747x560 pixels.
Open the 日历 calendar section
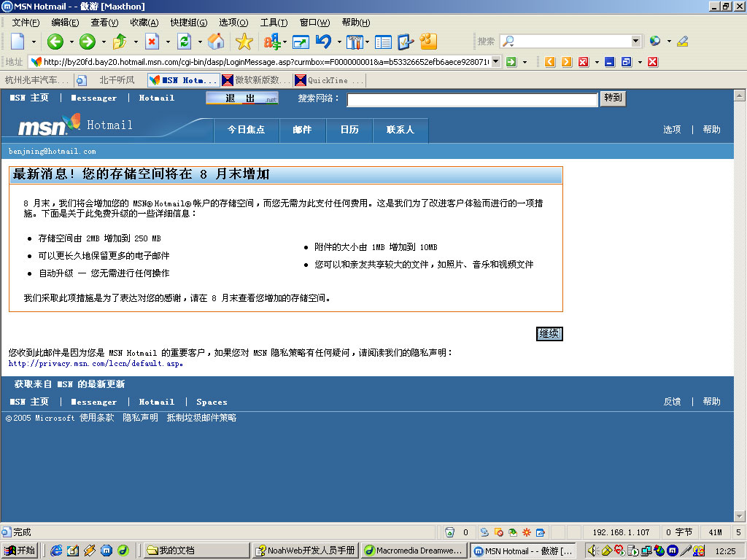[x=349, y=130]
